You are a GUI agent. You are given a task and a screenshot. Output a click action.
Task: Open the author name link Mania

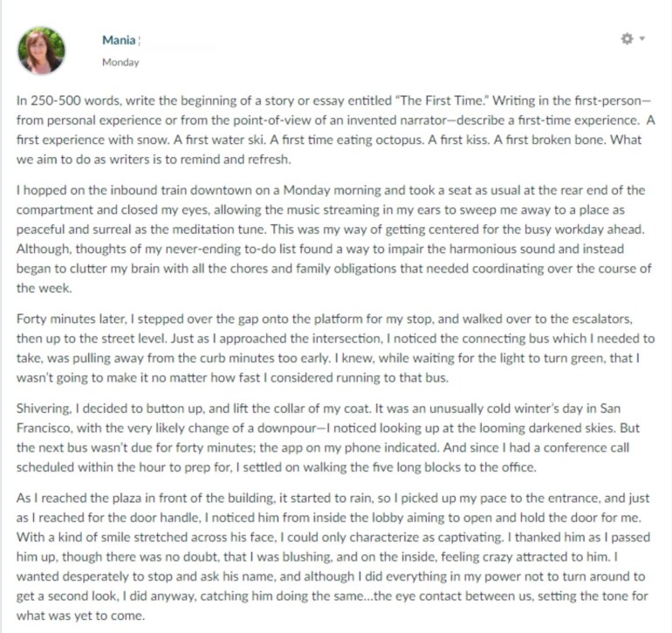[x=119, y=39]
